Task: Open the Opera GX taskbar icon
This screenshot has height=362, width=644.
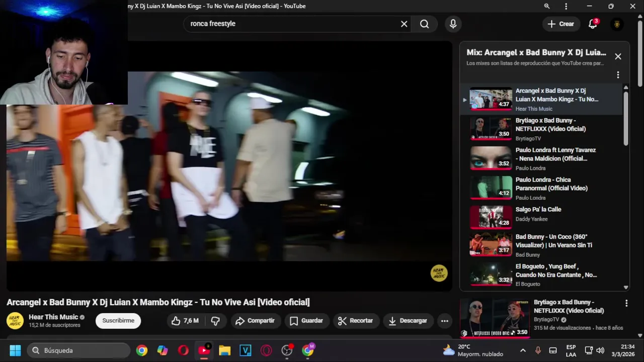Action: click(266, 350)
